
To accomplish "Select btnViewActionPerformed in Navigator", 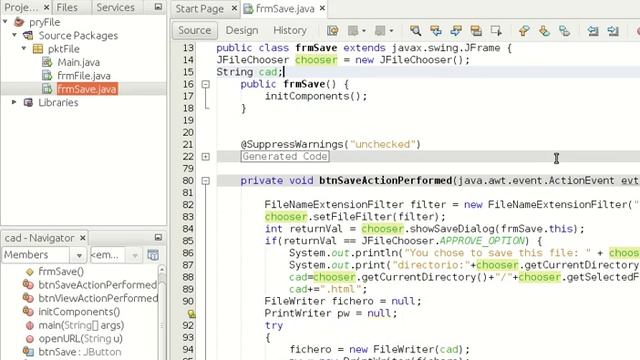I will coord(98,298).
